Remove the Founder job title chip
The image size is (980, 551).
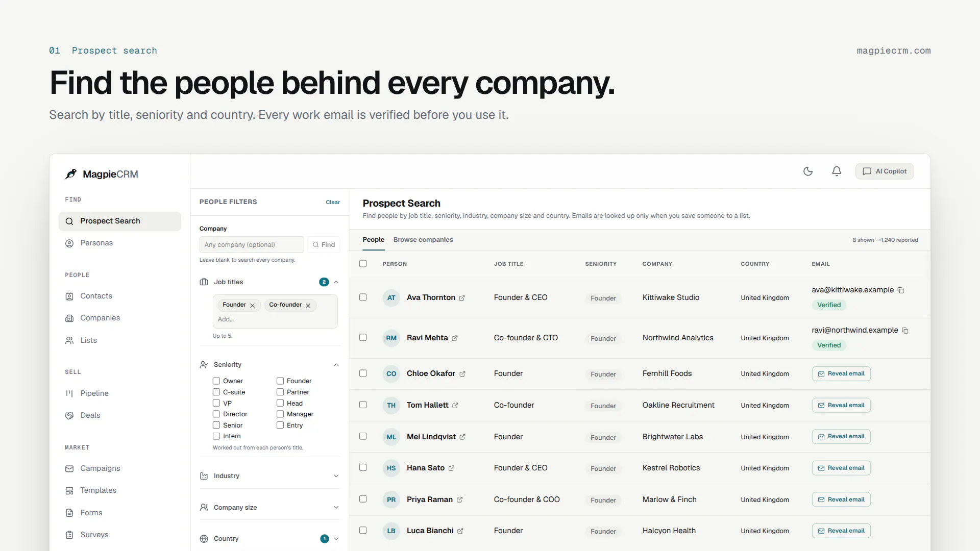click(x=252, y=306)
